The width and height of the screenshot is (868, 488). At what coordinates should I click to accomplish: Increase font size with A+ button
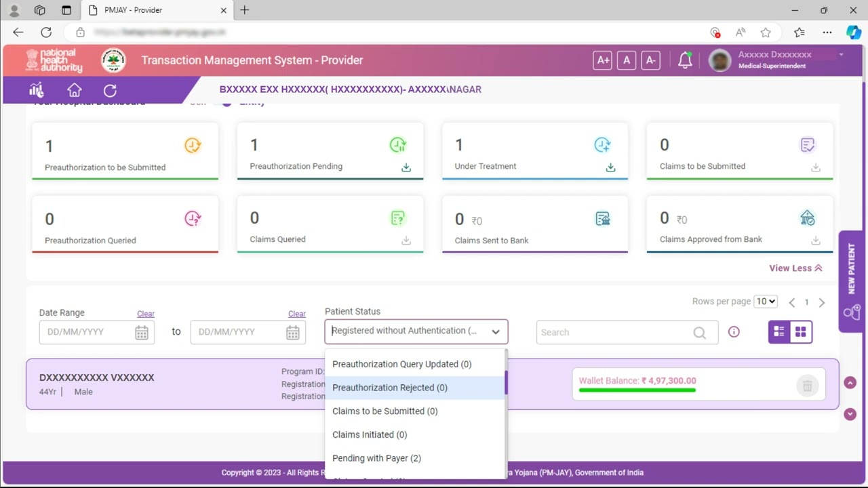[x=603, y=60]
